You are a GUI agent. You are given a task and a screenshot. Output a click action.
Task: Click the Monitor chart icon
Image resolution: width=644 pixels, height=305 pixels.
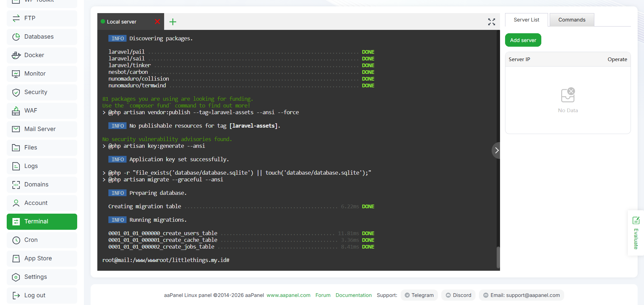pos(16,74)
